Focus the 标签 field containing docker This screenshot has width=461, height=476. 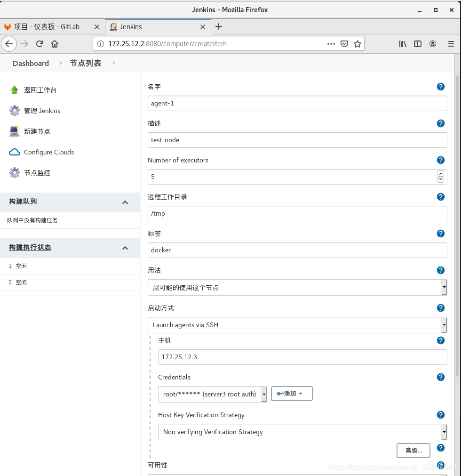tap(297, 250)
